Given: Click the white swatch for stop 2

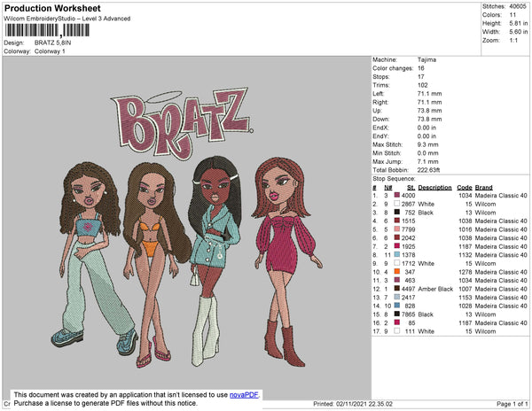Looking at the screenshot, I should [397, 204].
